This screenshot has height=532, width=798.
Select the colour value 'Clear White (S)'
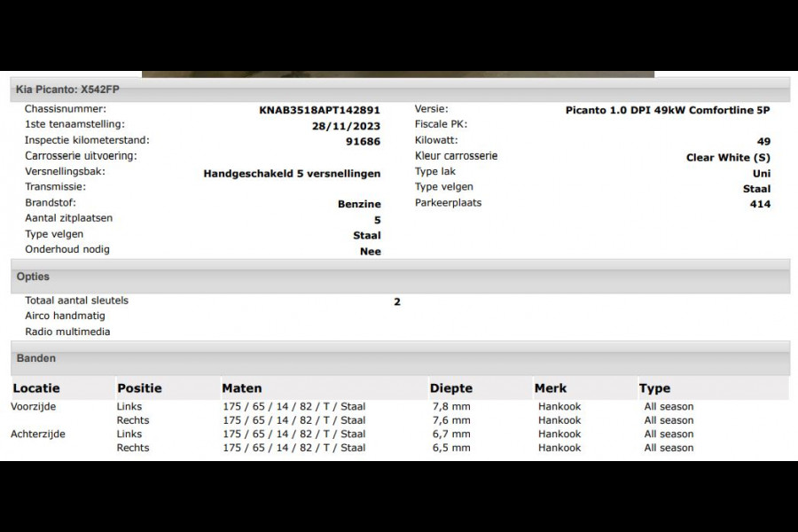728,158
